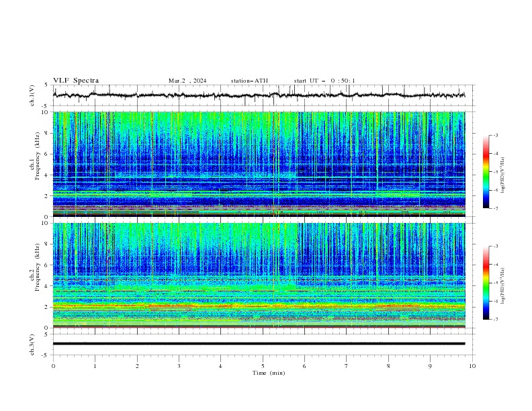Click the "5" tick on the ch.3(V) axis
532x411 pixels.
46,334
